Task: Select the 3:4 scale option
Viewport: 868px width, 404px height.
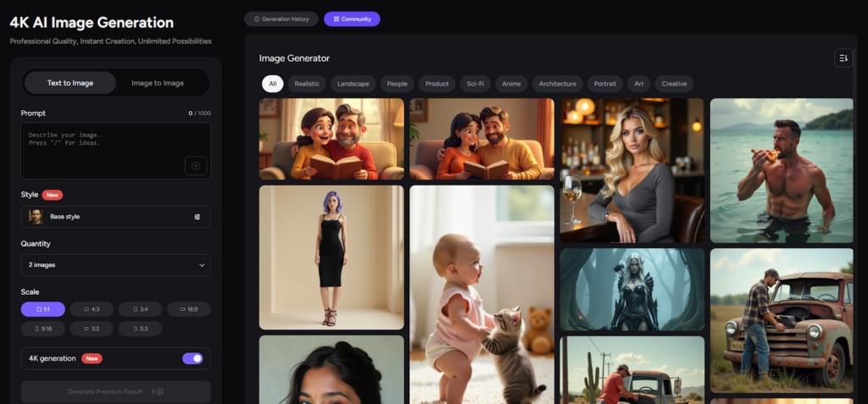Action: pos(140,309)
